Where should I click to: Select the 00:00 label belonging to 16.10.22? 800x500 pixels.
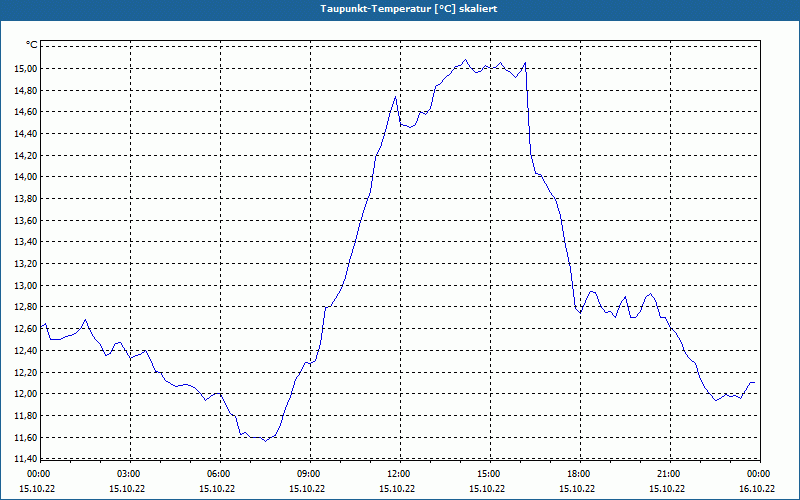(x=760, y=474)
